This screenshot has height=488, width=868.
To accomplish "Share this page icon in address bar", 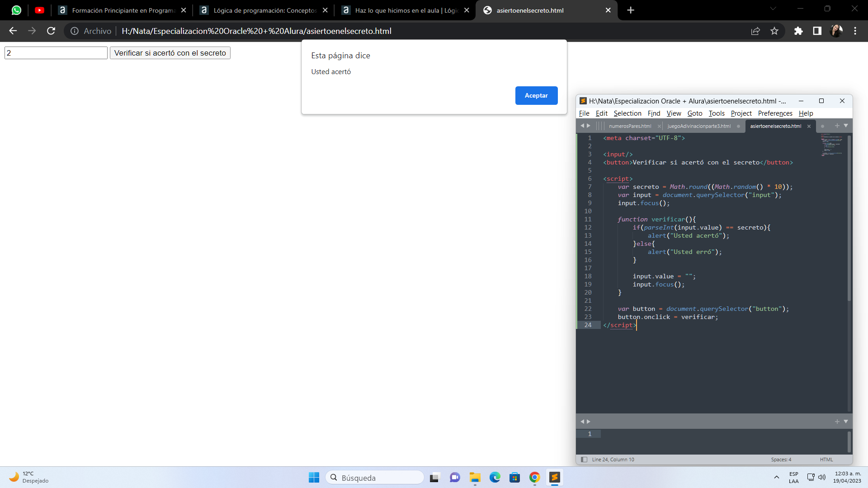I will [755, 31].
